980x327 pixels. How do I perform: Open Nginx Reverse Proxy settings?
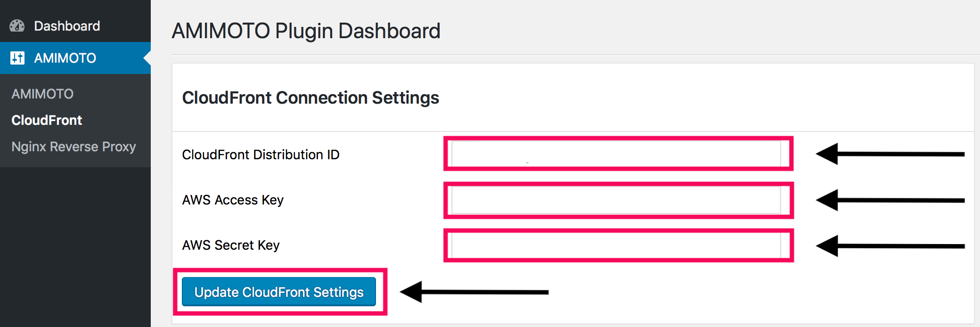73,147
